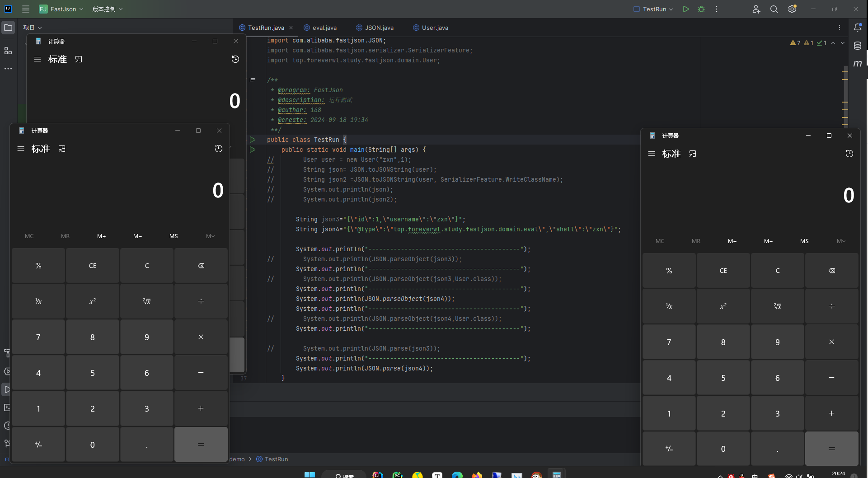Click backspace in the left front calculator
Image resolution: width=868 pixels, height=478 pixels.
point(201,266)
